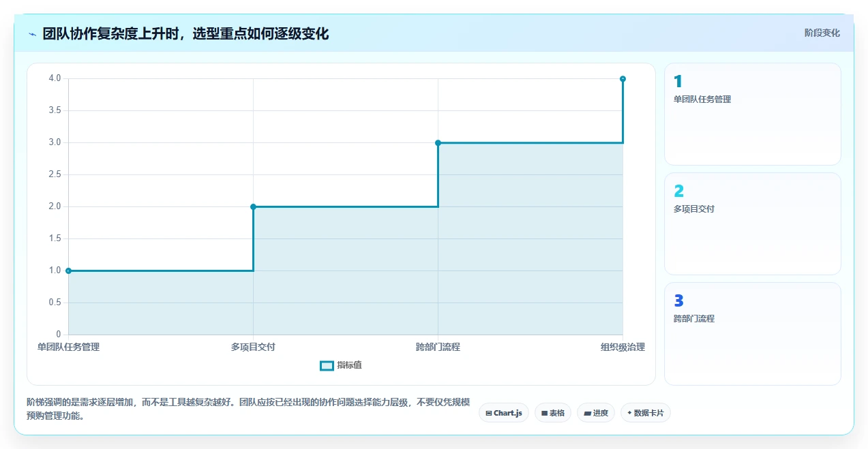
Task: Select the 数据卡片 tag
Action: point(645,413)
